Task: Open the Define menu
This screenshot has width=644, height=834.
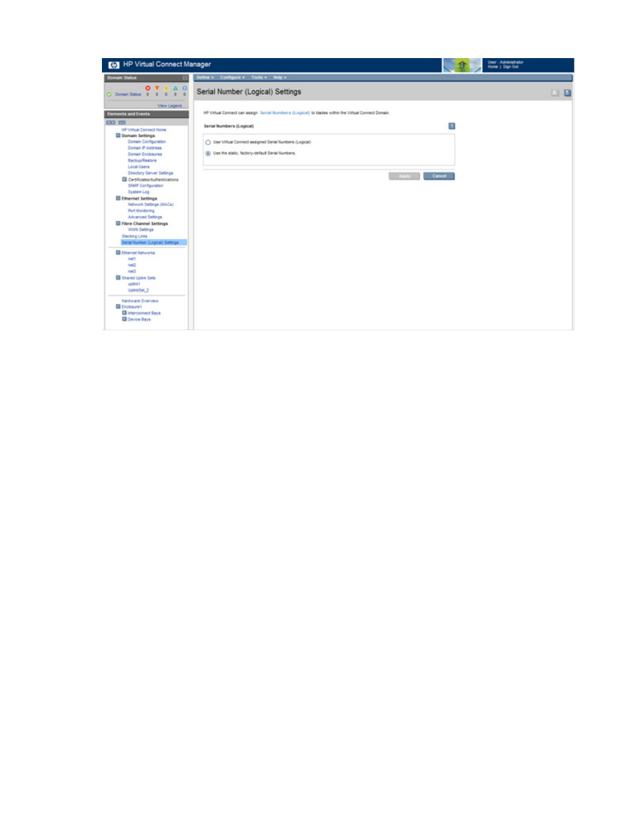Action: [x=205, y=78]
